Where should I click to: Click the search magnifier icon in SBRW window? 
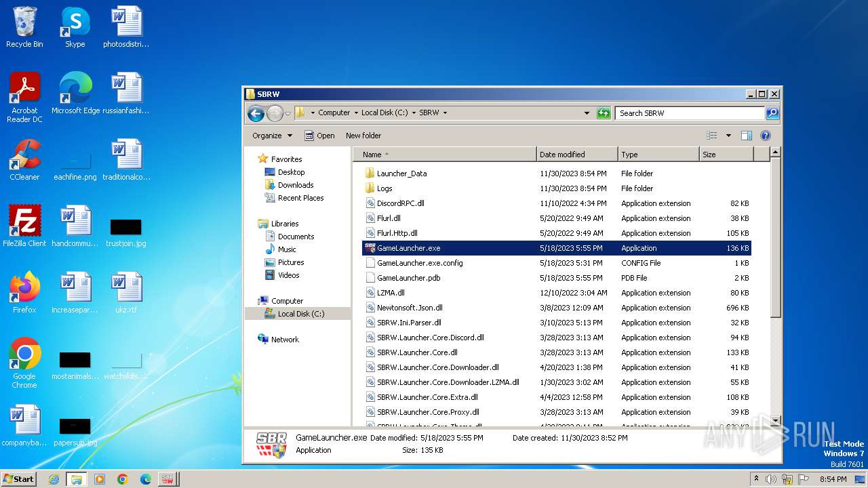point(772,113)
